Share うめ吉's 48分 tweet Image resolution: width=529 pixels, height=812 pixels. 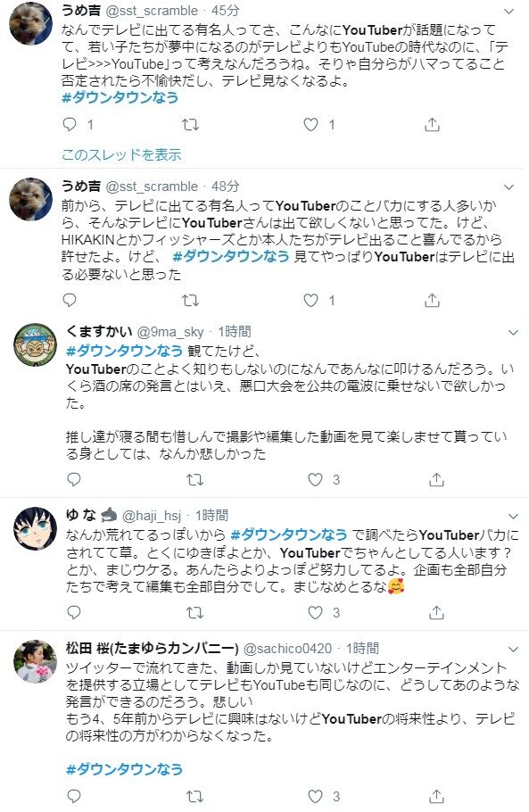[x=432, y=301]
